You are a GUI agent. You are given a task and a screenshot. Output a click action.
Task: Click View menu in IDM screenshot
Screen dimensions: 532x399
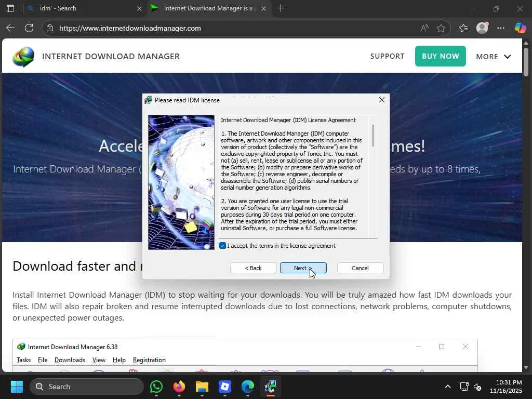(x=99, y=360)
